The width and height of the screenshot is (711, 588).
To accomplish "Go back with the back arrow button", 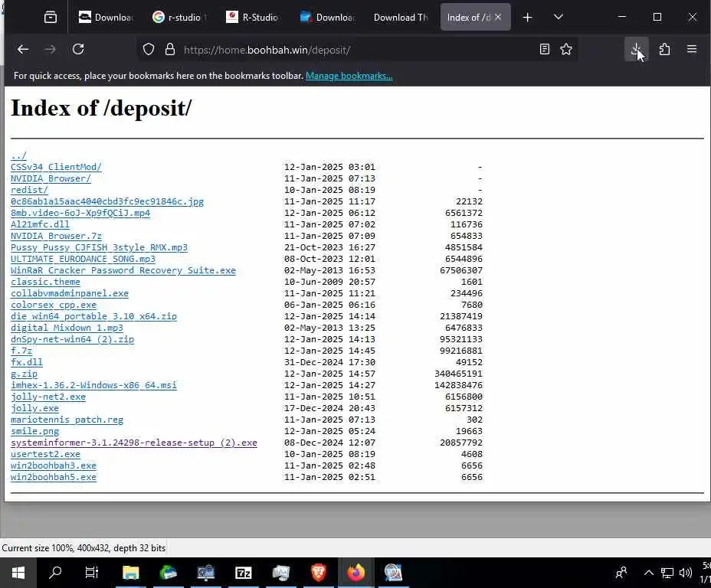I will coord(23,49).
